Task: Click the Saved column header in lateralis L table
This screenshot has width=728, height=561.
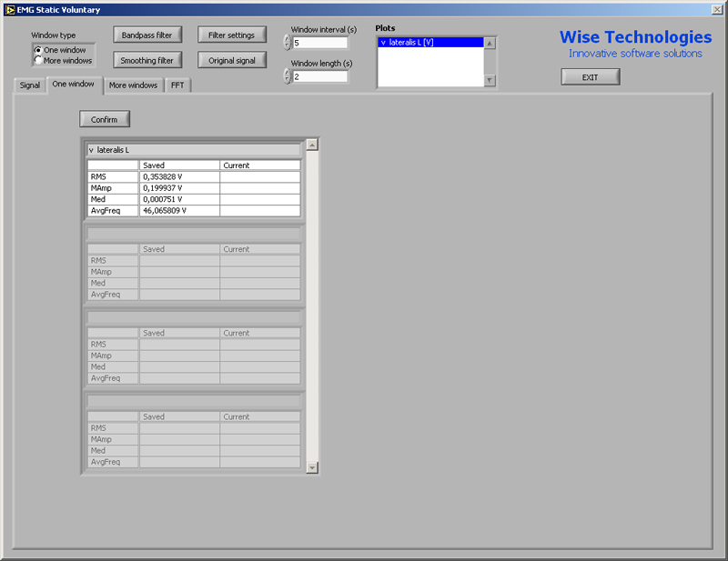Action: [179, 165]
